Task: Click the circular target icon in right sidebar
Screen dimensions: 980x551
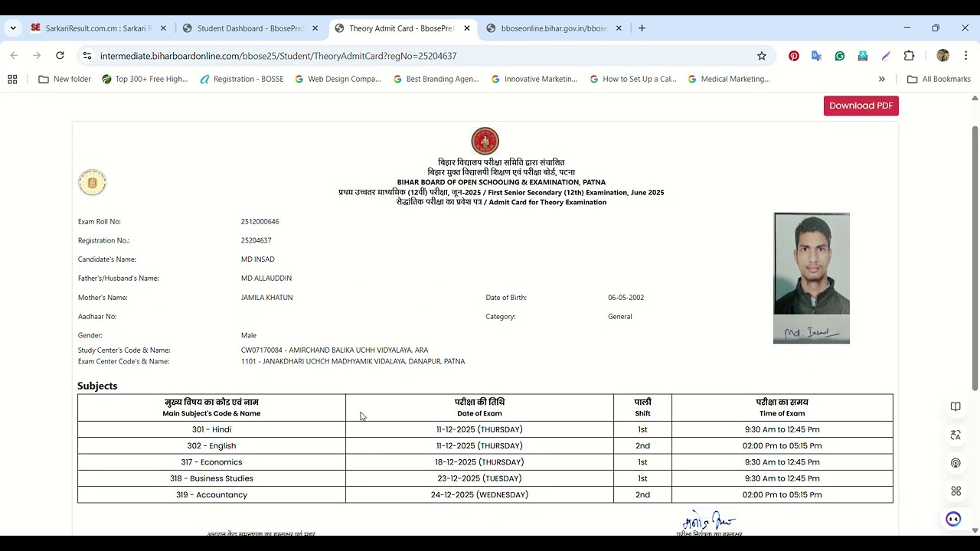Action: point(955,463)
